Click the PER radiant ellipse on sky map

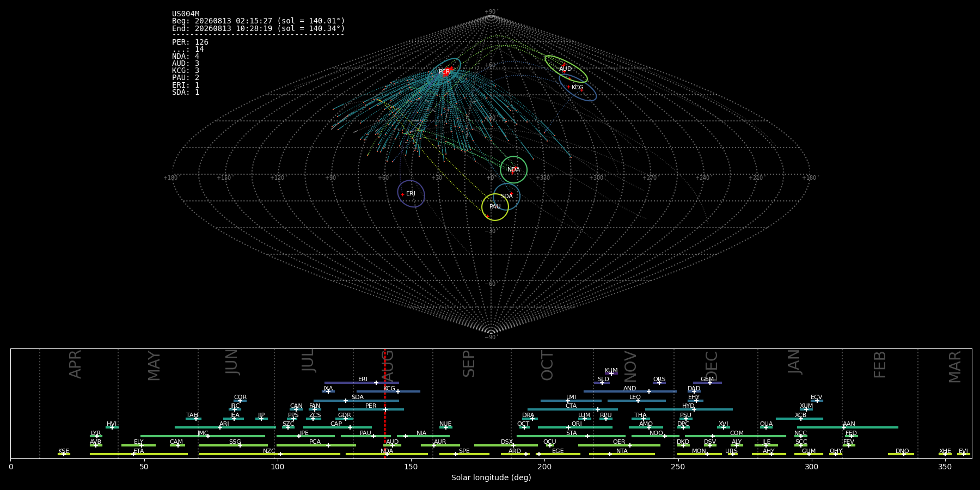(444, 71)
